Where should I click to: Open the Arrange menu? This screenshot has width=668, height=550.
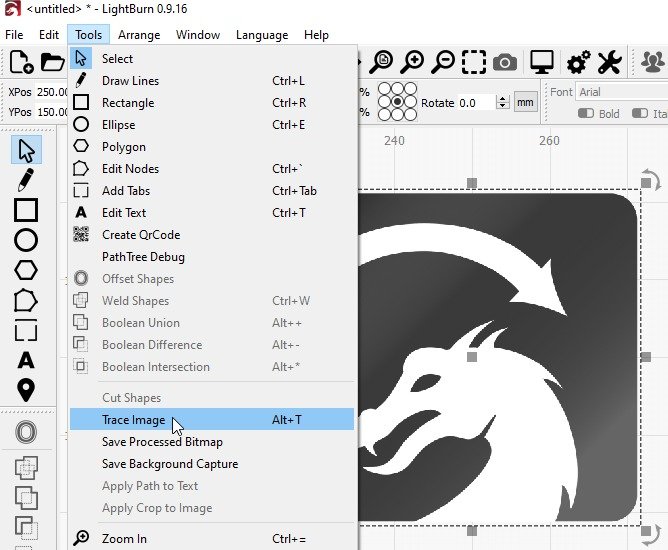(139, 35)
